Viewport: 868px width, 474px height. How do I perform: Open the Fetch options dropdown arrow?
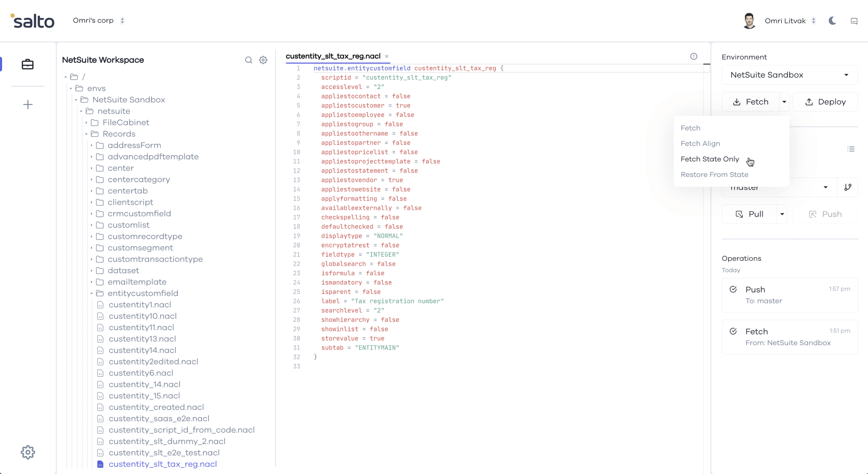click(784, 102)
